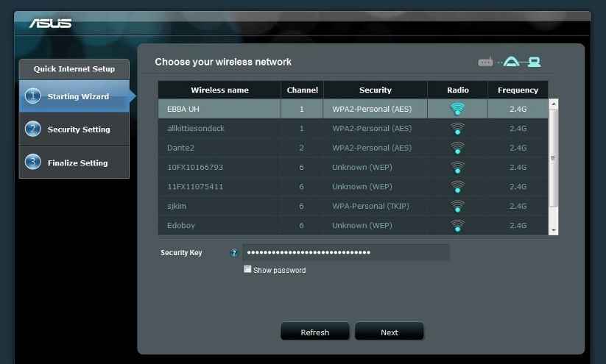Click step 1 circle icon for Starting Wizard
The width and height of the screenshot is (606, 364).
[33, 96]
